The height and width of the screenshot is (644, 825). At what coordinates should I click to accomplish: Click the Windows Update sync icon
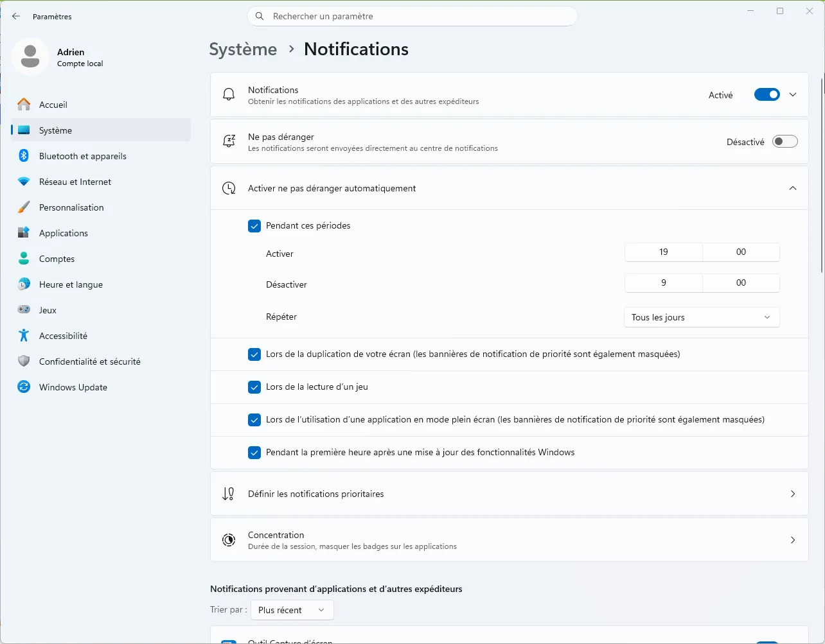click(x=24, y=387)
